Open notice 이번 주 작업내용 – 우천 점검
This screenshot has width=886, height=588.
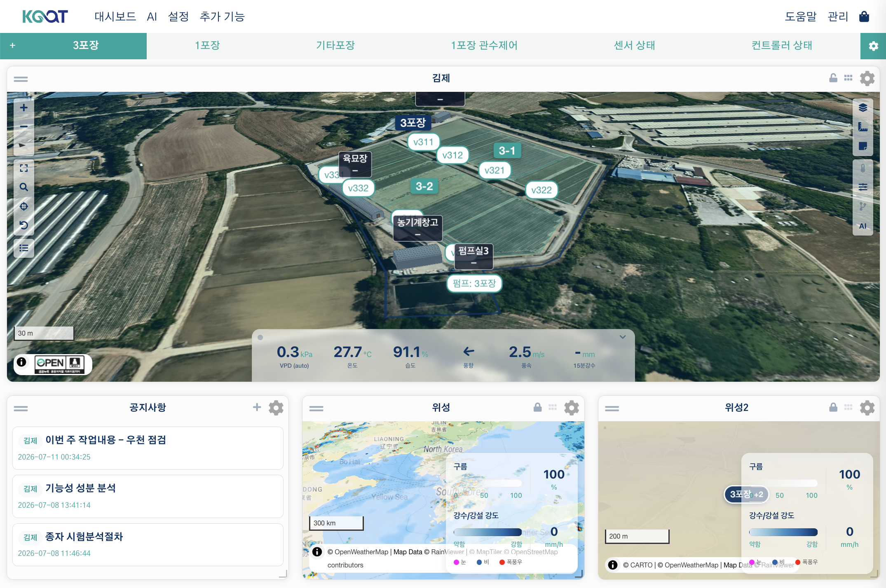point(148,448)
